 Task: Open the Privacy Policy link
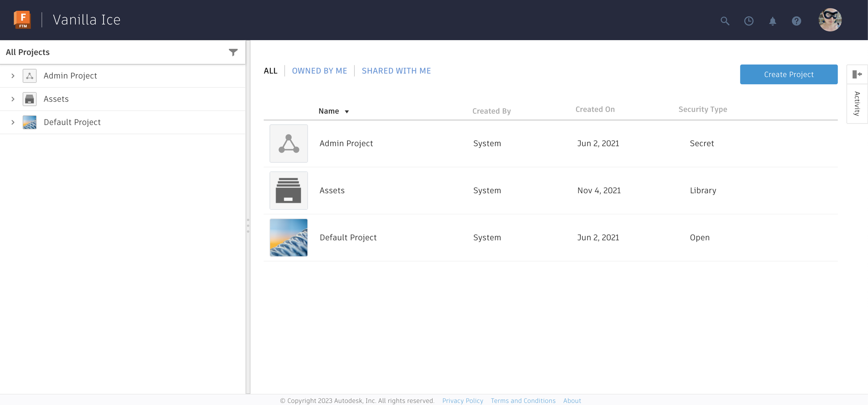click(463, 400)
